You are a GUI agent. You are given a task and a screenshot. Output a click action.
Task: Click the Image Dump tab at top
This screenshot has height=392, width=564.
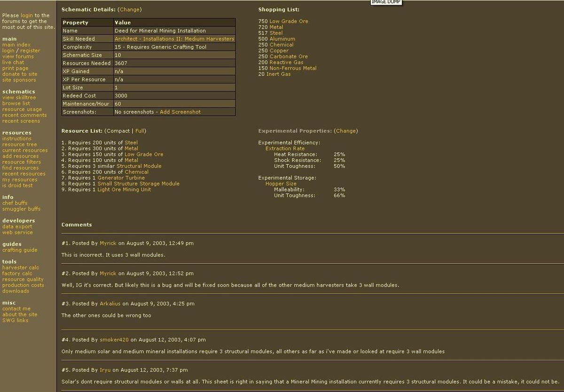pyautogui.click(x=386, y=2)
